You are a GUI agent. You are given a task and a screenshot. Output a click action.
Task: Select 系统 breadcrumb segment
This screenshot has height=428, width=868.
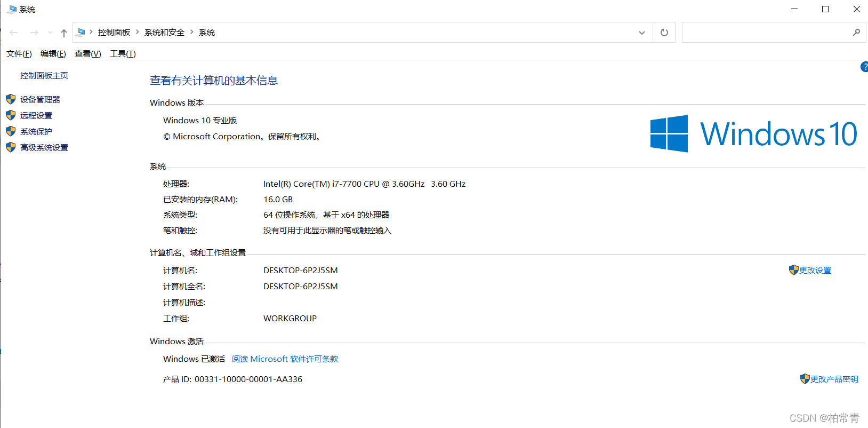point(207,32)
